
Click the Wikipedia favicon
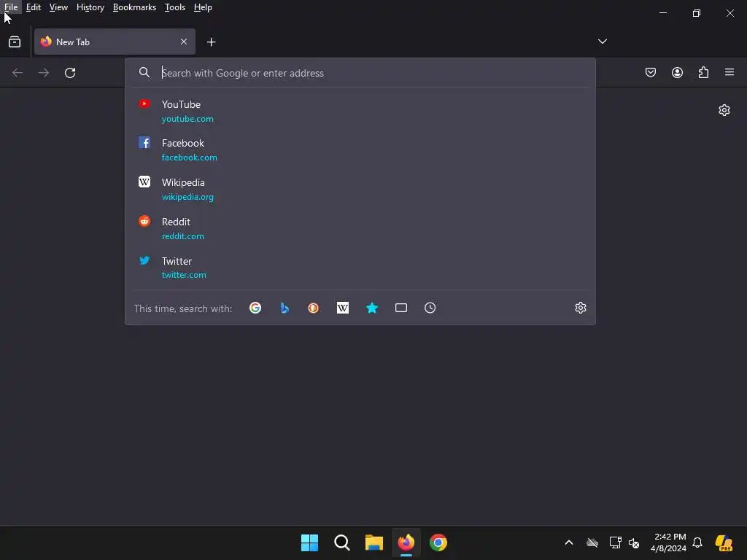click(144, 182)
